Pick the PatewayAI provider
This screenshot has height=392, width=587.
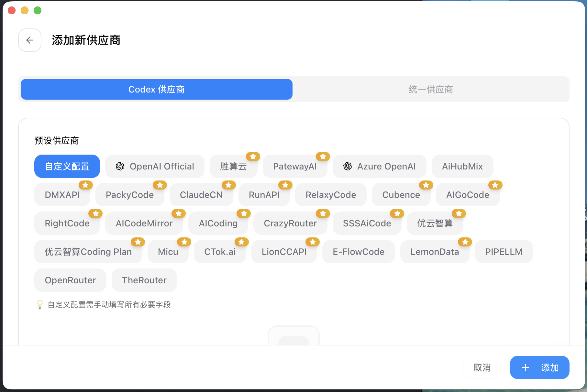tap(295, 166)
